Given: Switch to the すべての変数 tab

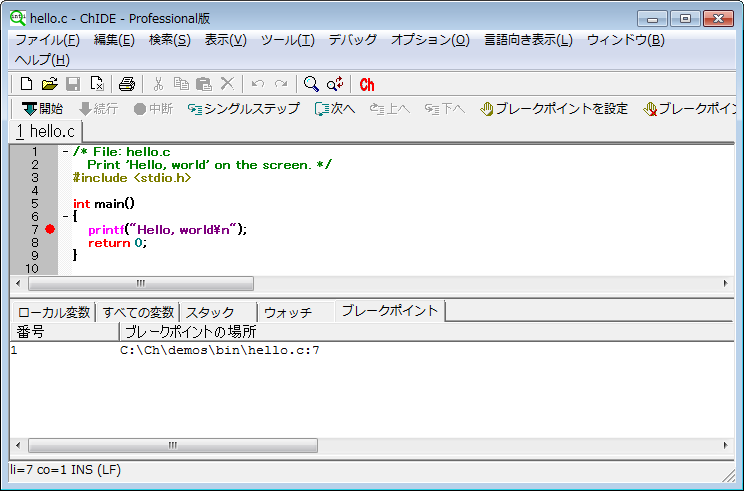Looking at the screenshot, I should [138, 312].
